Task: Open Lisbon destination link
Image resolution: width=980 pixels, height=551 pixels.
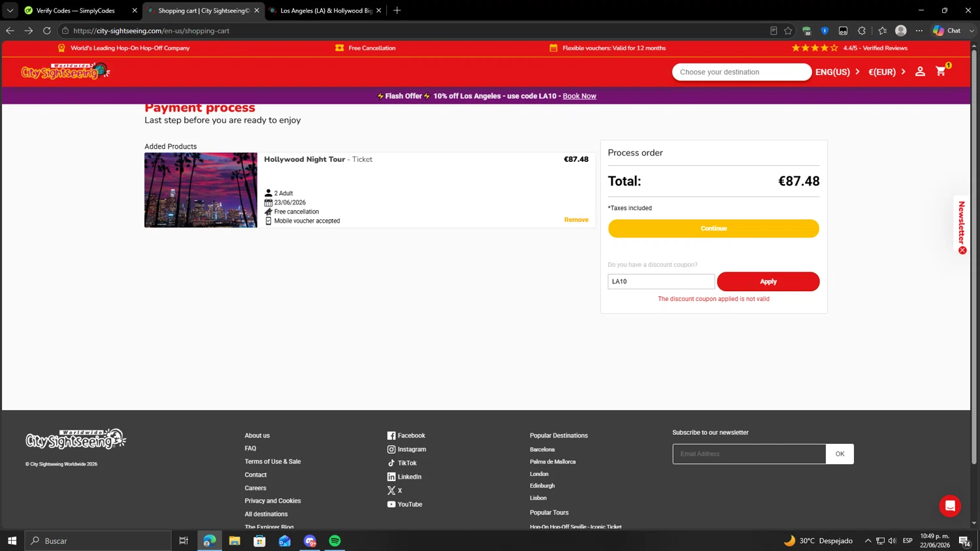Action: point(538,498)
